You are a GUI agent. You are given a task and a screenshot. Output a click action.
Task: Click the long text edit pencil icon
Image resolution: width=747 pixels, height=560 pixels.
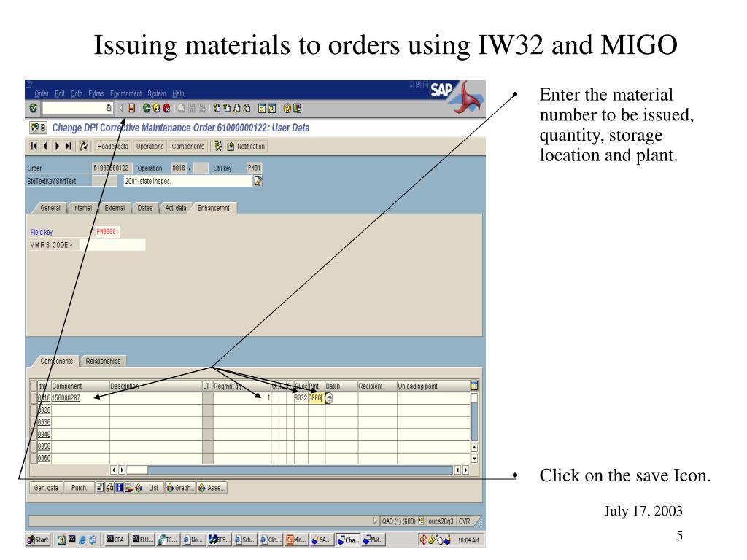pyautogui.click(x=258, y=181)
